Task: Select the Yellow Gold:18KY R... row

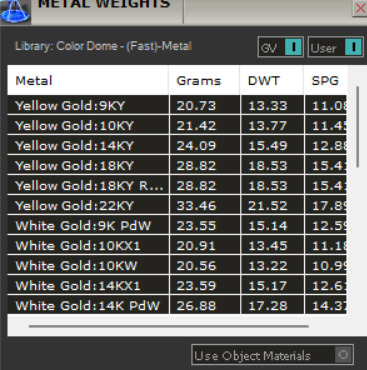Action: click(177, 185)
